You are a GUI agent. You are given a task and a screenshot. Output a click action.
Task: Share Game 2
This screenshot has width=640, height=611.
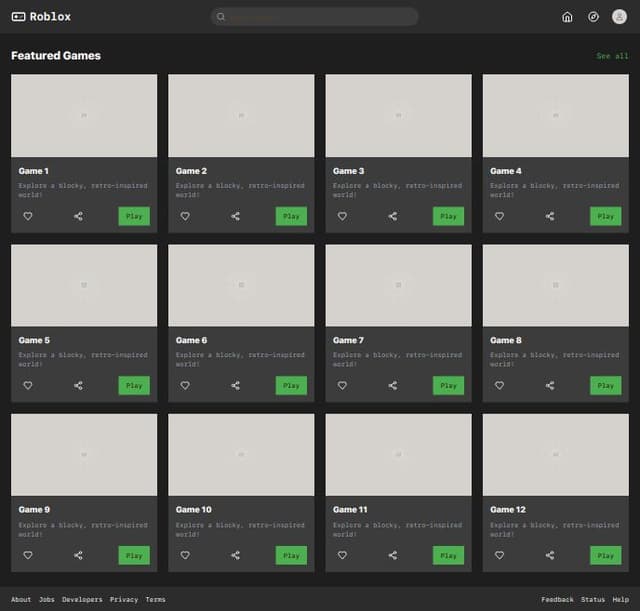tap(236, 216)
